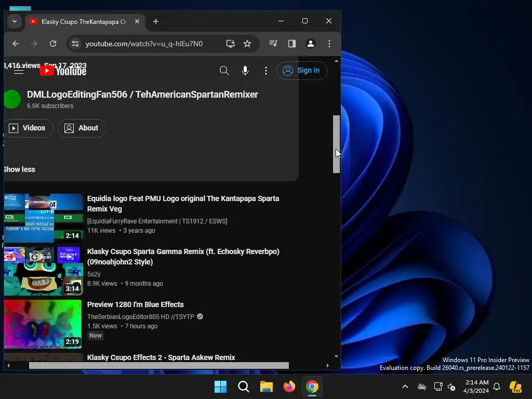This screenshot has height=399, width=532.
Task: Click the OneDrive cloud tray icon
Action: pyautogui.click(x=422, y=387)
